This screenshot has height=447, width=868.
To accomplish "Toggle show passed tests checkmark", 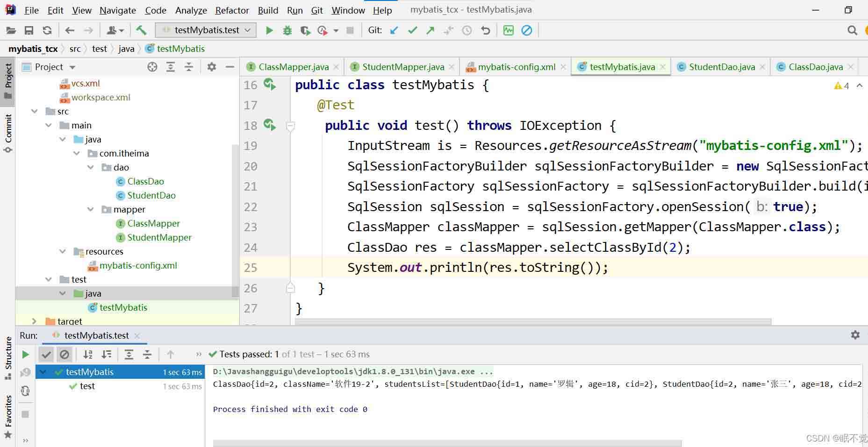I will pos(46,355).
